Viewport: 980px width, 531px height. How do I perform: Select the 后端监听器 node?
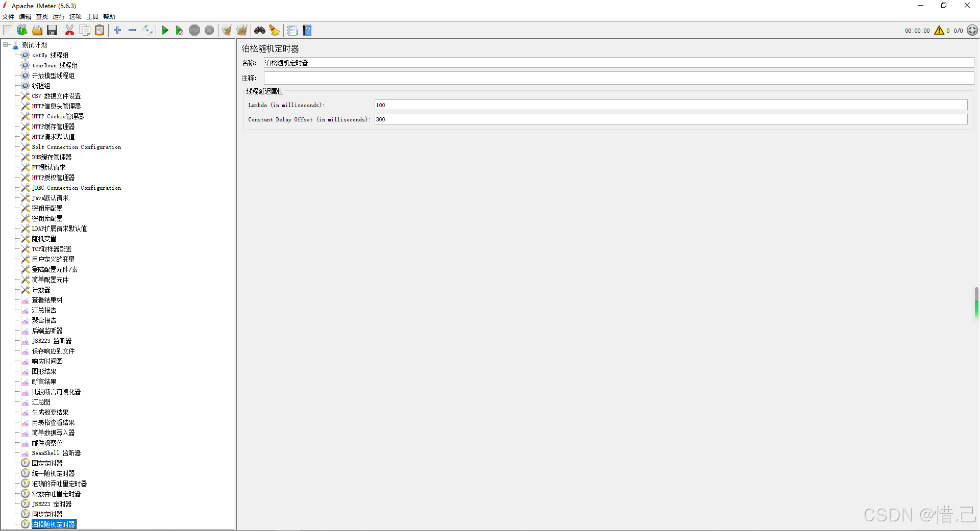point(47,331)
